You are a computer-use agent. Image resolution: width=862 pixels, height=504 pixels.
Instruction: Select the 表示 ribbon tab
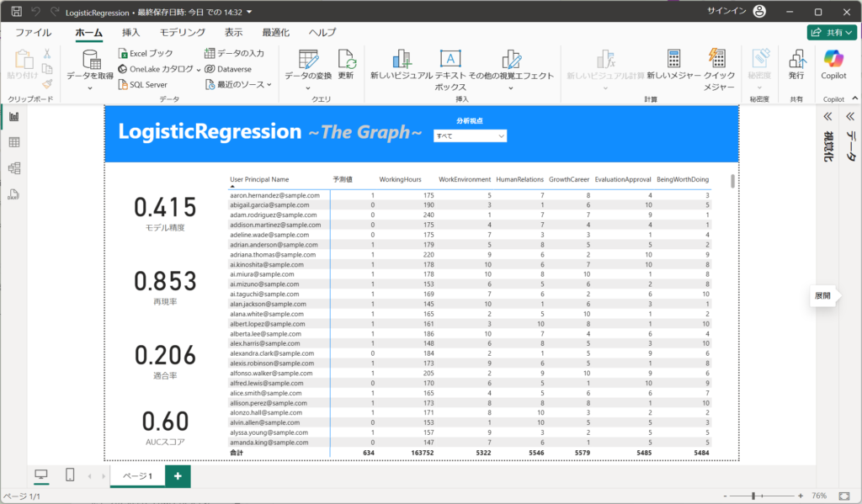coord(234,33)
